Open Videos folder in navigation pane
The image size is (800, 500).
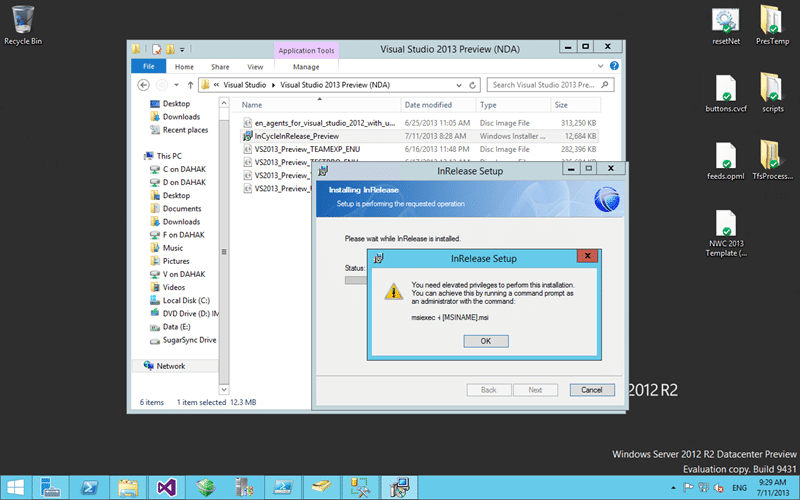coord(168,287)
